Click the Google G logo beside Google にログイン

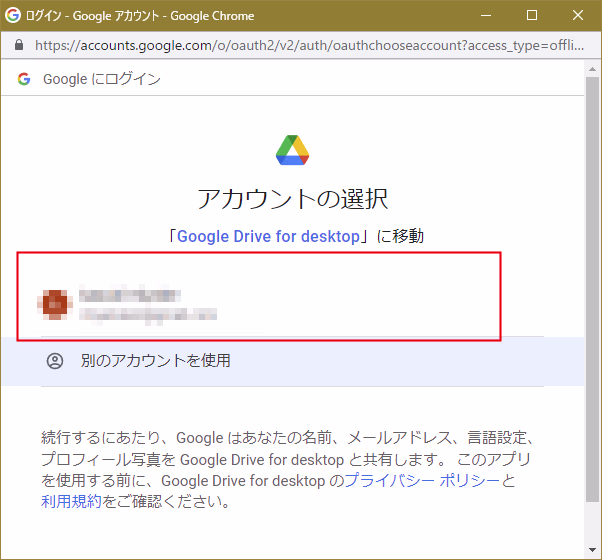24,79
